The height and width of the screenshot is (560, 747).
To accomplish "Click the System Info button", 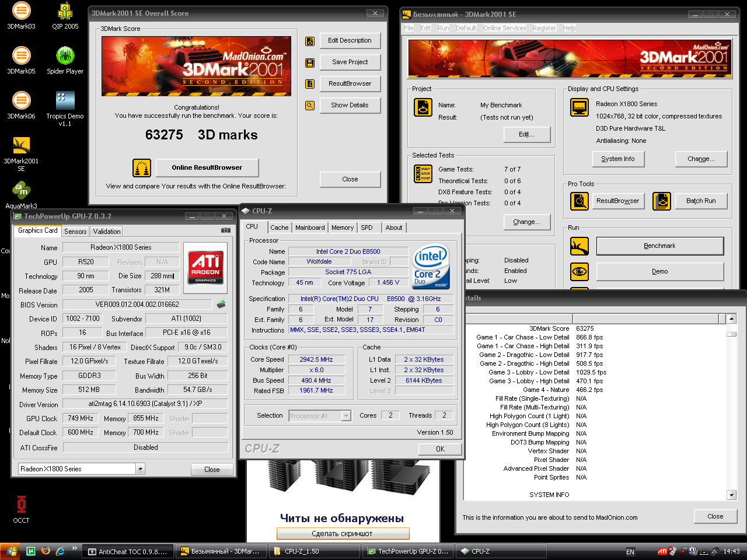I will click(618, 159).
